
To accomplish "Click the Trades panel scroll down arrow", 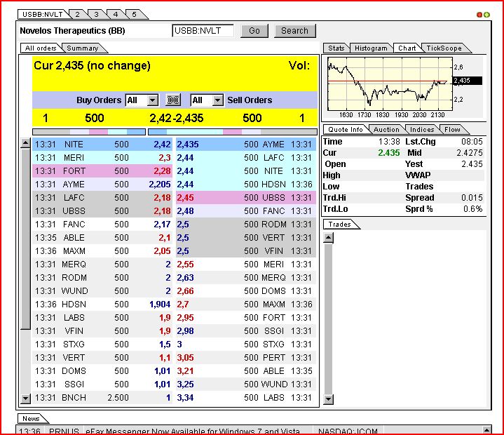I will click(327, 399).
